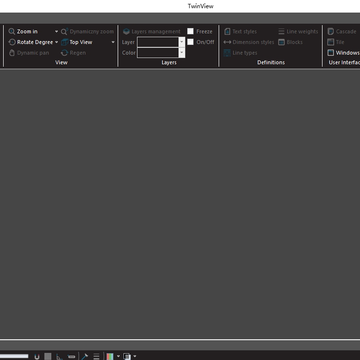
Task: Click the Top View cube icon
Action: [x=65, y=42]
